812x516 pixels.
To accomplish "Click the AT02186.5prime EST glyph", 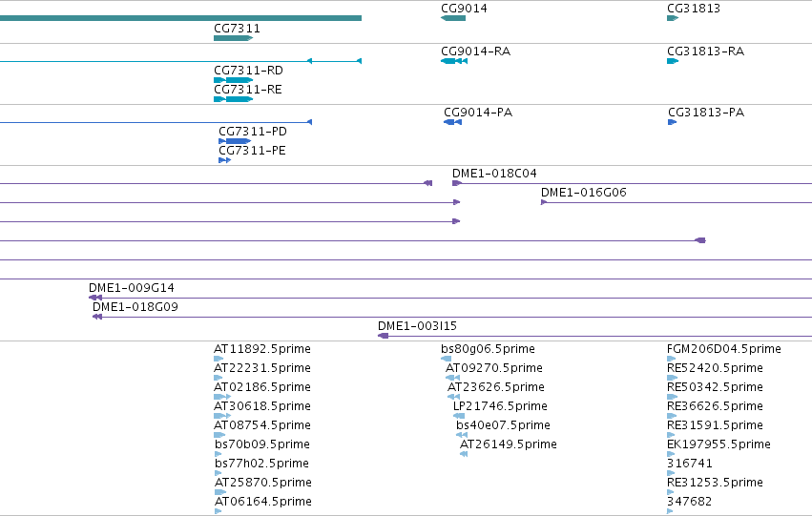I will 222,397.
